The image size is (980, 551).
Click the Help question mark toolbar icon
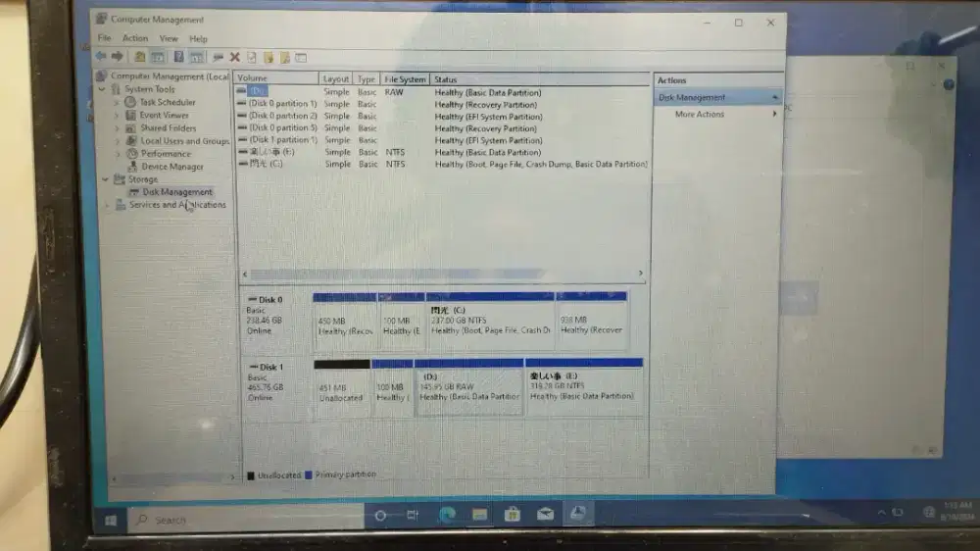(178, 57)
